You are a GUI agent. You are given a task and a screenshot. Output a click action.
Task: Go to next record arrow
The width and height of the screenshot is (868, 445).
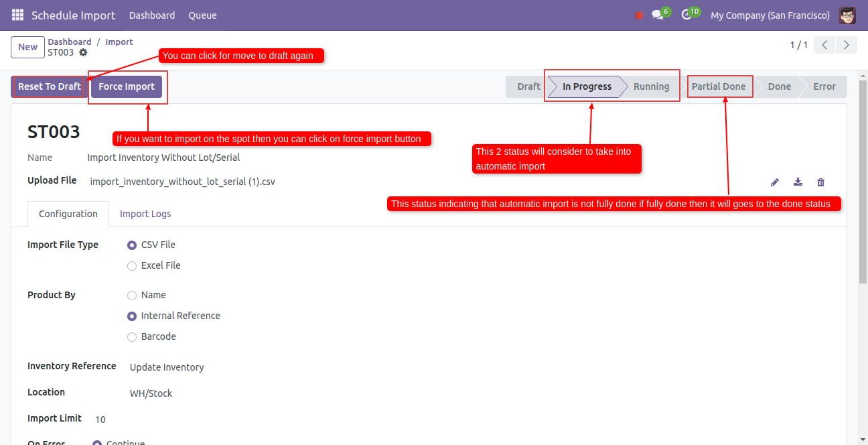coord(847,45)
